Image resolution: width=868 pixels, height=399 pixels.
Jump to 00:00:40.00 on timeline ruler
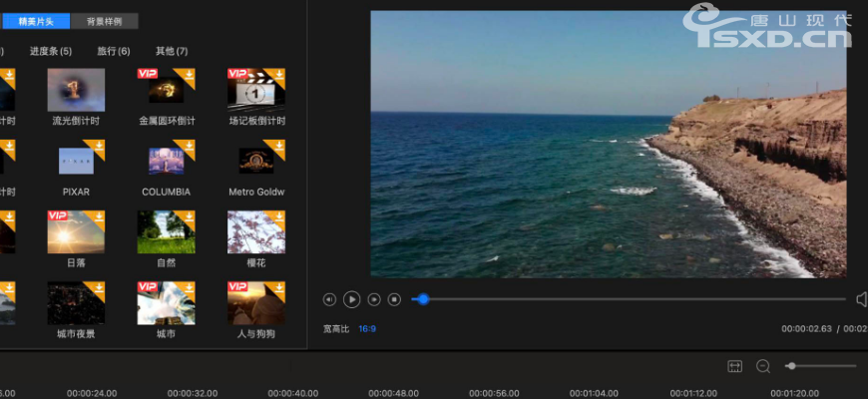tap(293, 393)
